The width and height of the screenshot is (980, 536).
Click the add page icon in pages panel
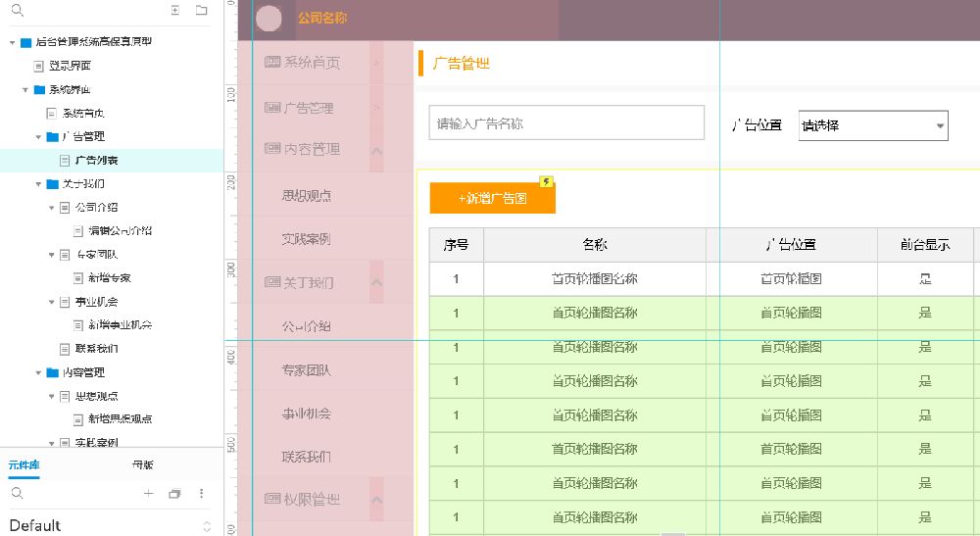[174, 10]
